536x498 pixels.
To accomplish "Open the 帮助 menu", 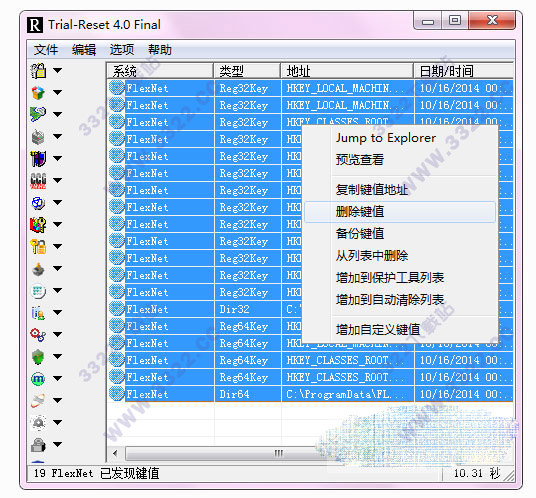I will pyautogui.click(x=160, y=50).
